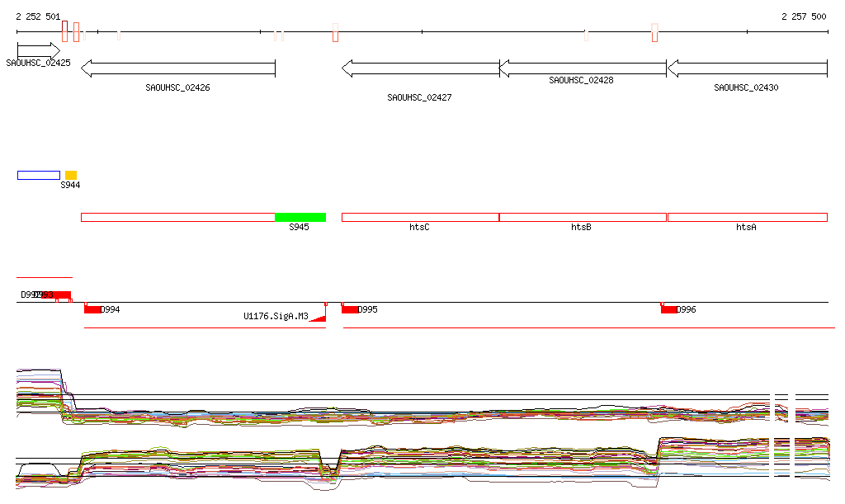
Task: Click the S945 label
Action: [299, 227]
